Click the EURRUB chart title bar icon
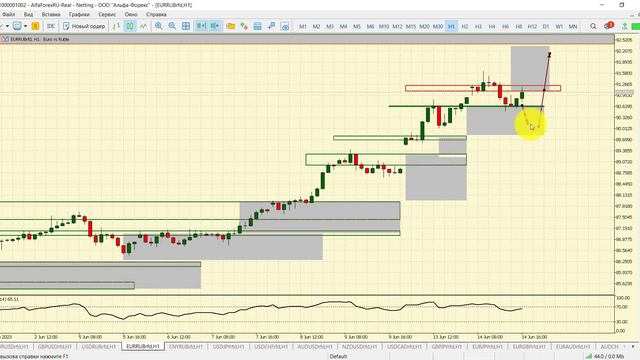 pos(5,39)
